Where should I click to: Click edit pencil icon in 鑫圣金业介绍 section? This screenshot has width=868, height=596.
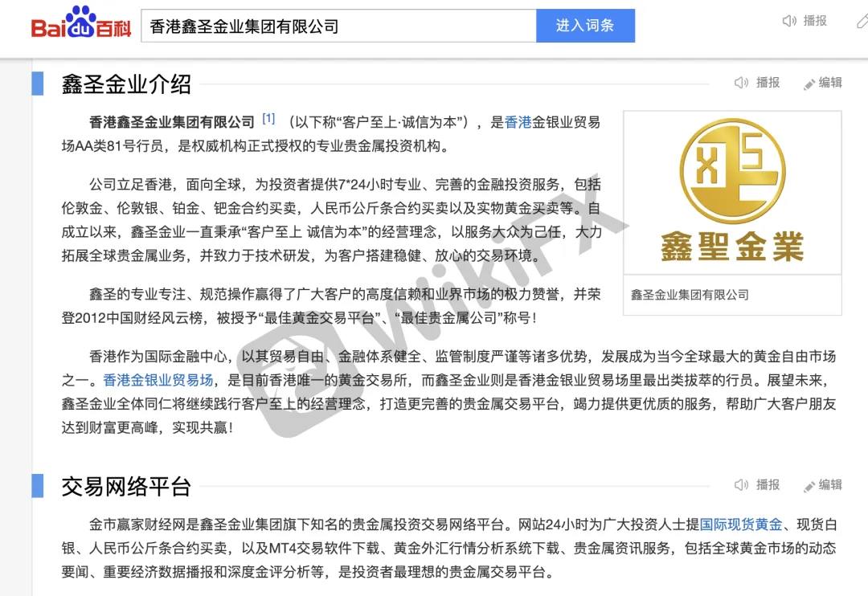(x=809, y=84)
